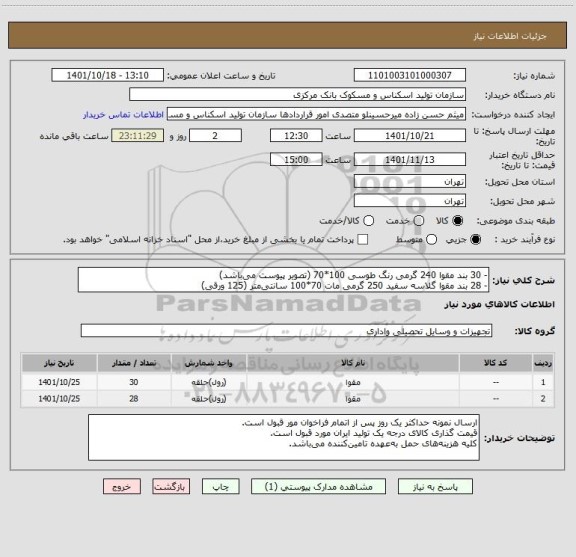Click the بازگشت back button
The height and width of the screenshot is (557, 576).
(x=171, y=486)
